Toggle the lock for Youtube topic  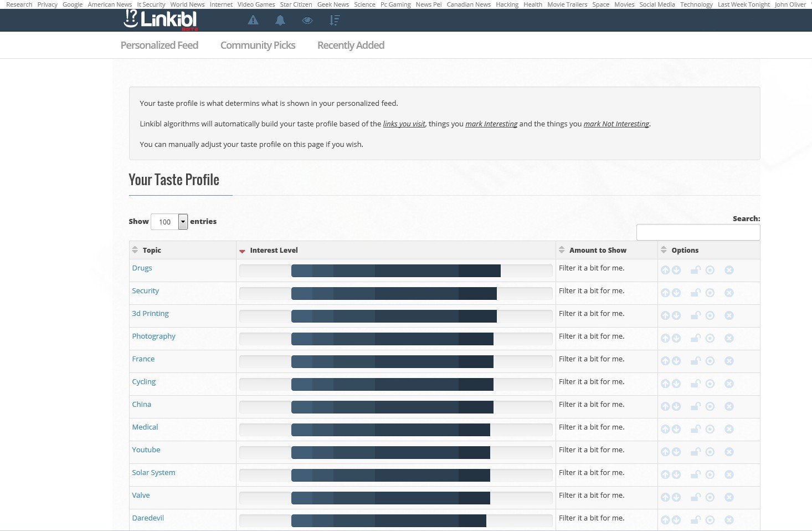(x=696, y=452)
